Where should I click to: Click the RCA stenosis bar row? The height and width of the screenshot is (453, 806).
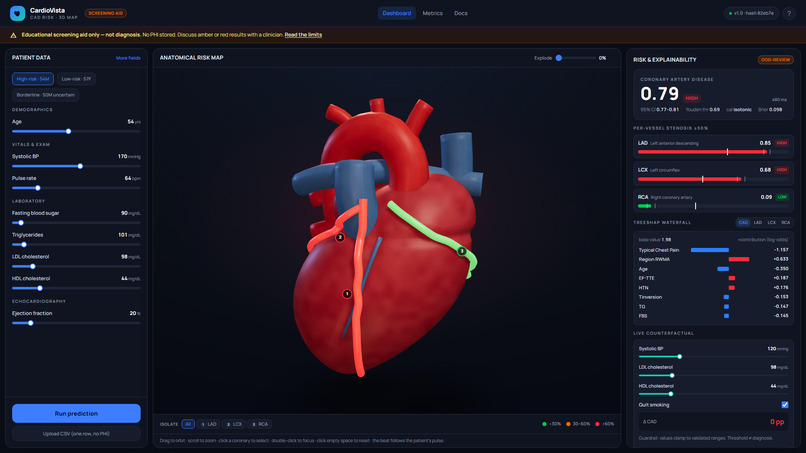pyautogui.click(x=713, y=201)
